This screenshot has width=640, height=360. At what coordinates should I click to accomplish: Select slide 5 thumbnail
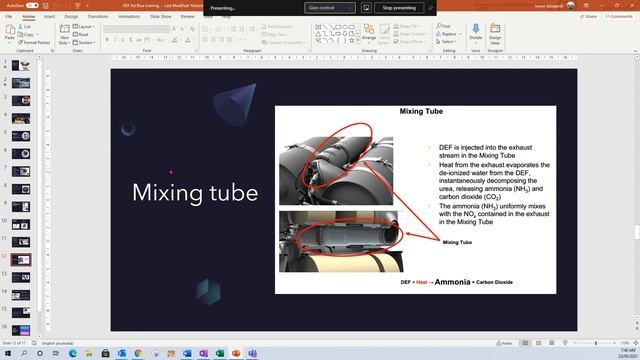click(21, 136)
